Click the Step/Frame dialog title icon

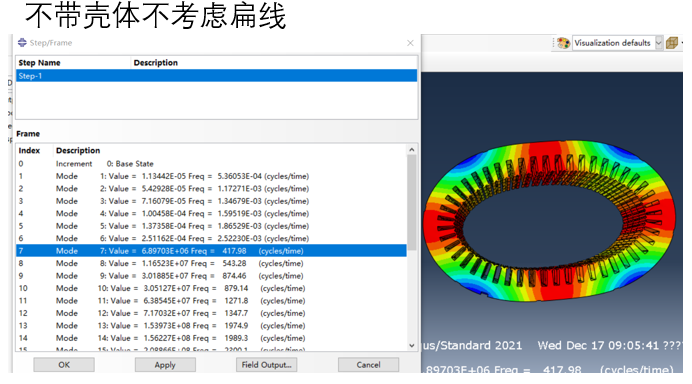tap(22, 42)
